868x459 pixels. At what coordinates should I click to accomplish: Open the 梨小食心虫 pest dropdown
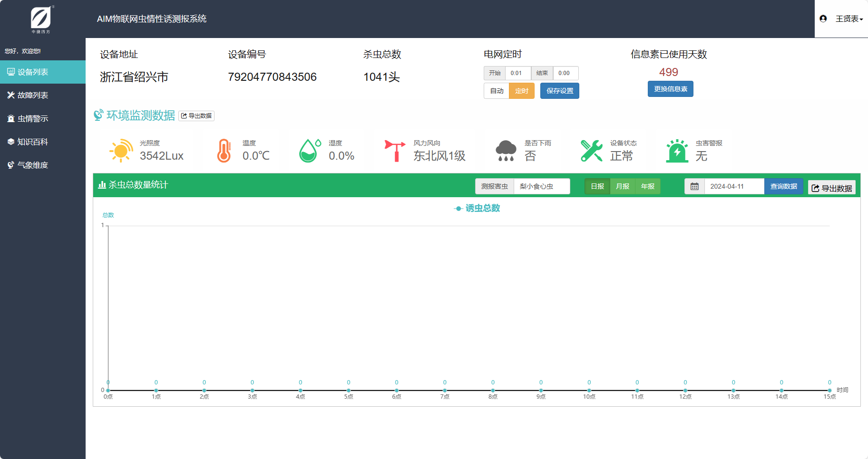coord(542,186)
